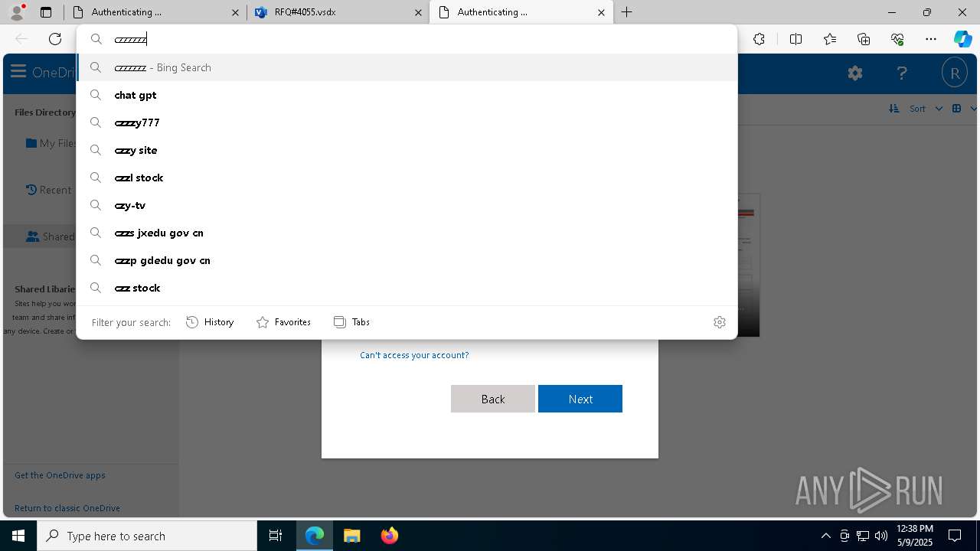Open browser Extensions icon
Viewport: 980px width, 551px height.
click(x=759, y=39)
